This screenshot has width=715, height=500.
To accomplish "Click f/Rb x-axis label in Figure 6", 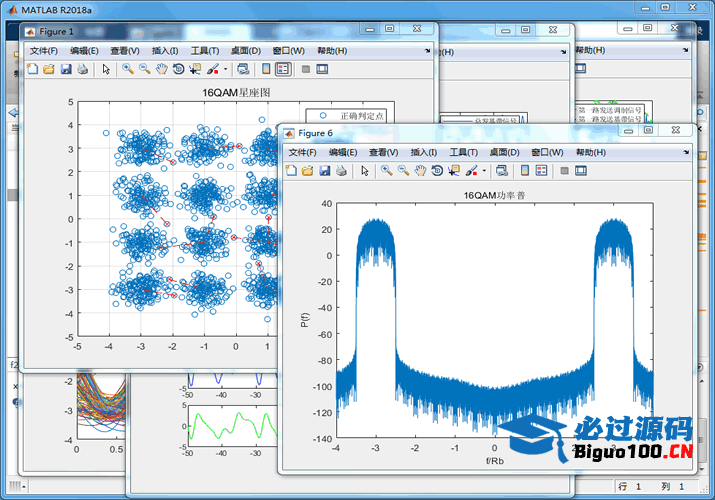I will pos(495,461).
